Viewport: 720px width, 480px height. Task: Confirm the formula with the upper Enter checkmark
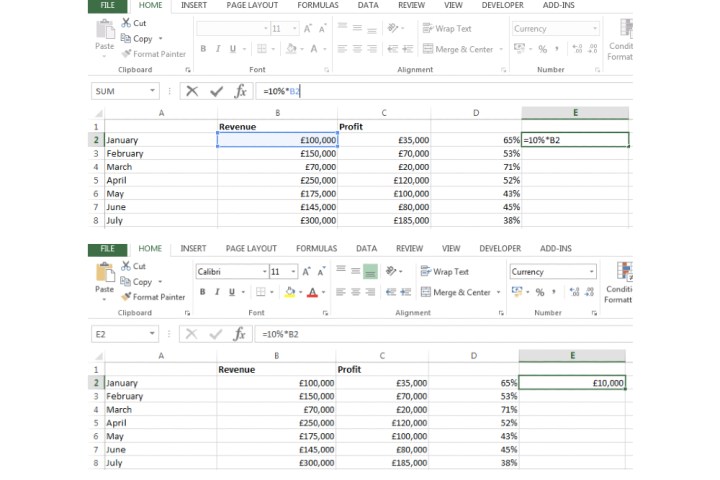click(216, 91)
